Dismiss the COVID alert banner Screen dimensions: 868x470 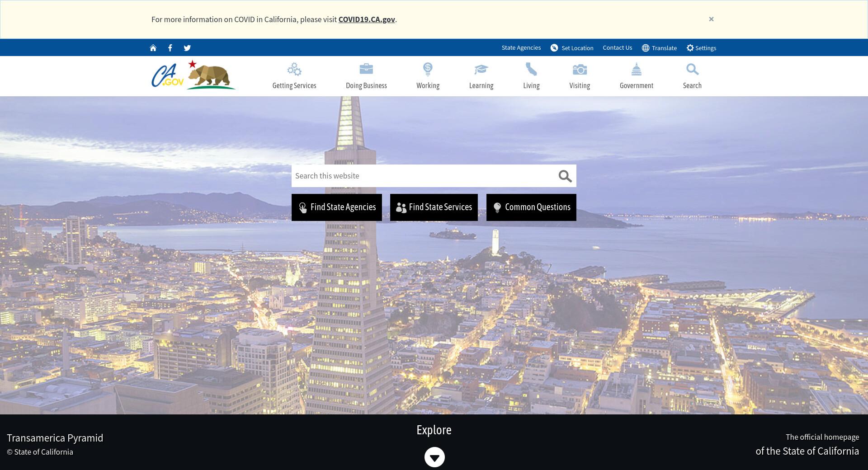click(x=711, y=19)
